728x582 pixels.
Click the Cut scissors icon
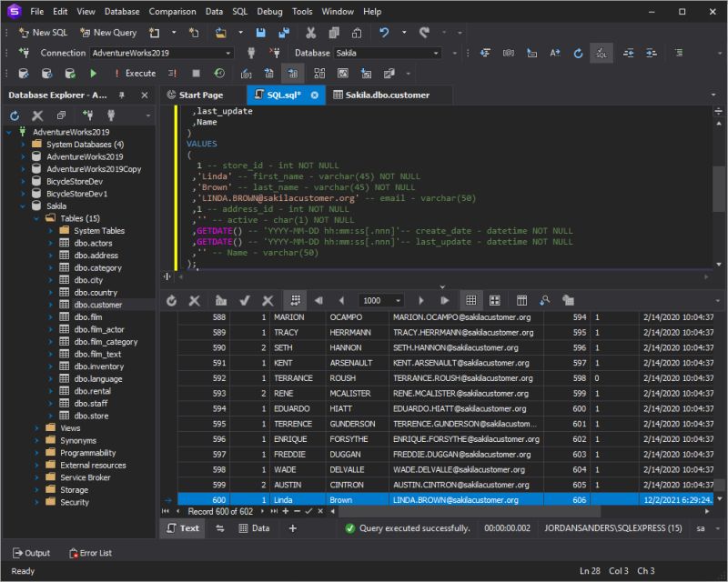(x=310, y=33)
